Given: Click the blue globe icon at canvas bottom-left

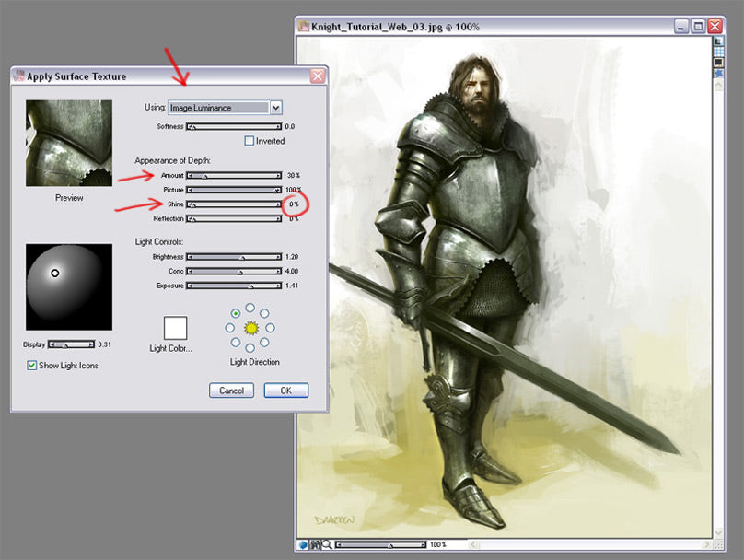Looking at the screenshot, I should [x=302, y=543].
